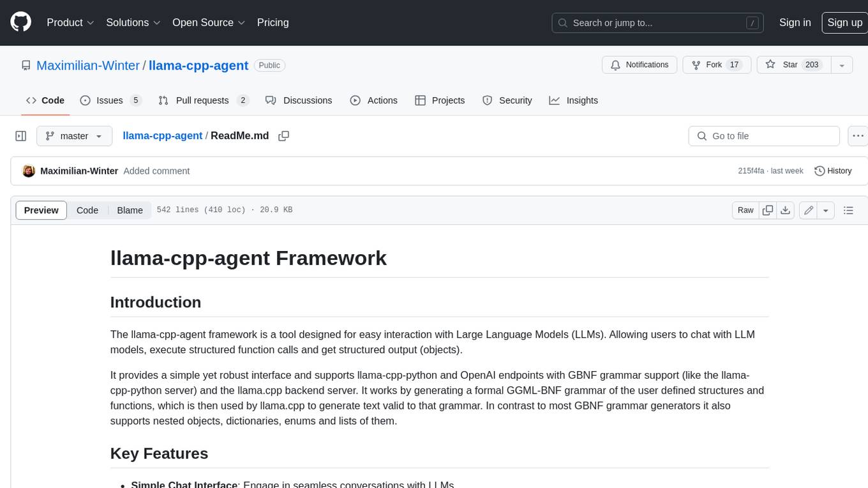Click the Sign in link
This screenshot has height=488, width=868.
coord(795,22)
